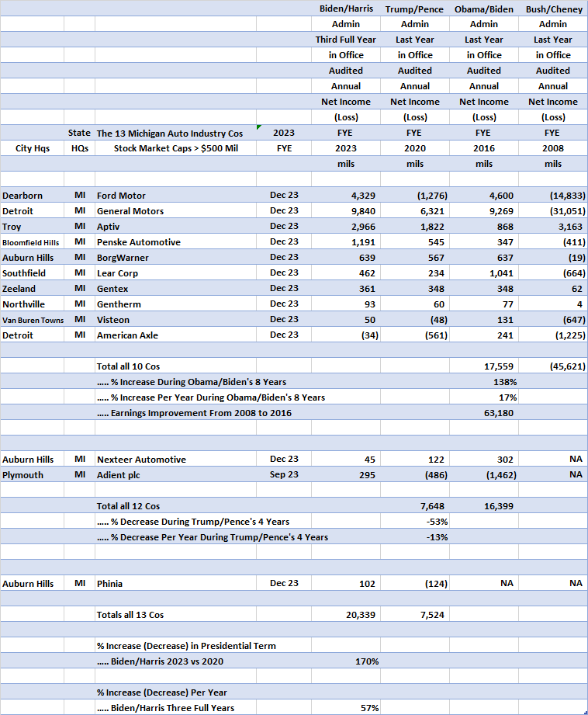The width and height of the screenshot is (588, 715).
Task: Select the Plymouth city cell
Action: coord(33,474)
